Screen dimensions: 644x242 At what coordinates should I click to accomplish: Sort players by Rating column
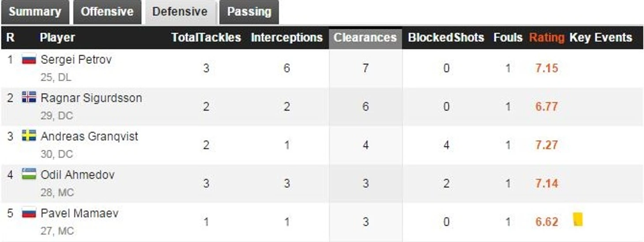click(x=547, y=38)
